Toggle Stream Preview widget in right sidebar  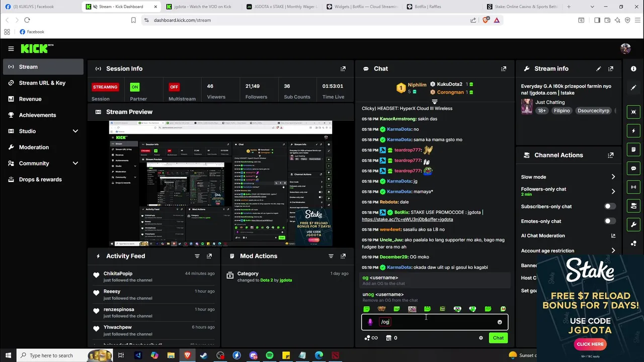(633, 112)
